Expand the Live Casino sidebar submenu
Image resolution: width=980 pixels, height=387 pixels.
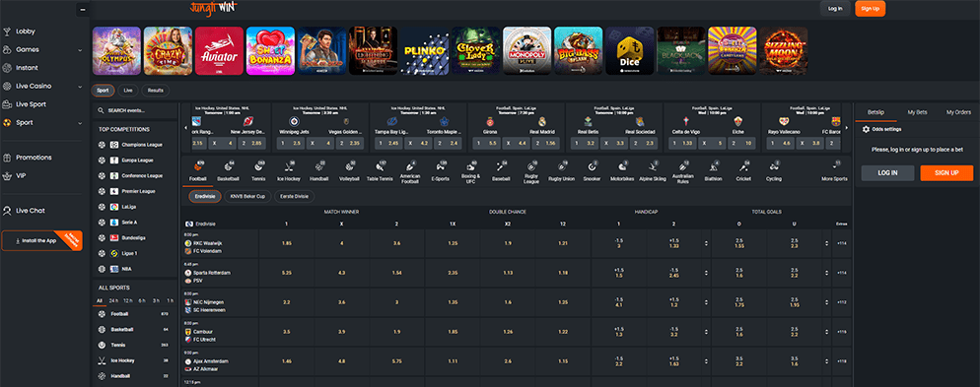click(80, 86)
